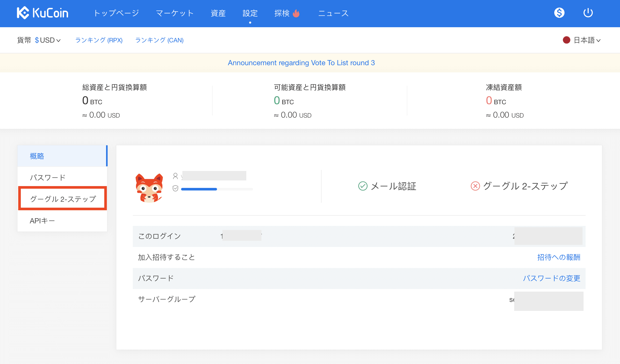Viewport: 620px width, 364px height.
Task: Click the red Japan flag circle
Action: point(566,40)
